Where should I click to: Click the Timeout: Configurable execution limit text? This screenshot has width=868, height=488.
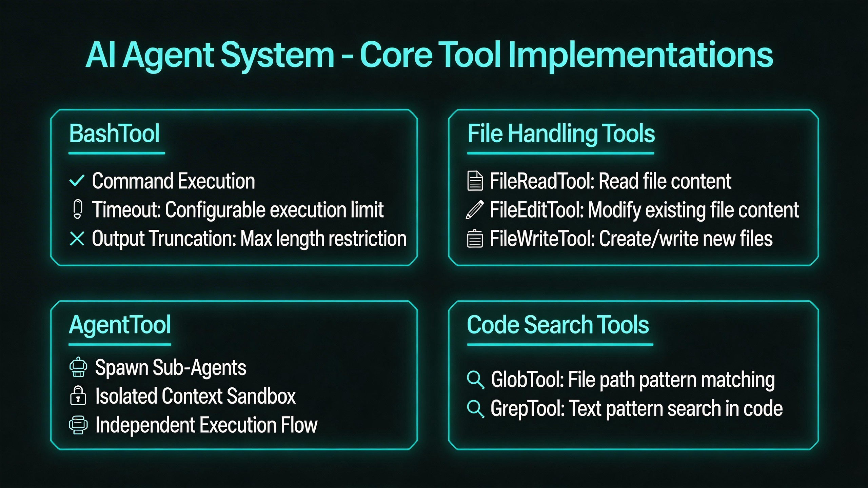coord(237,210)
